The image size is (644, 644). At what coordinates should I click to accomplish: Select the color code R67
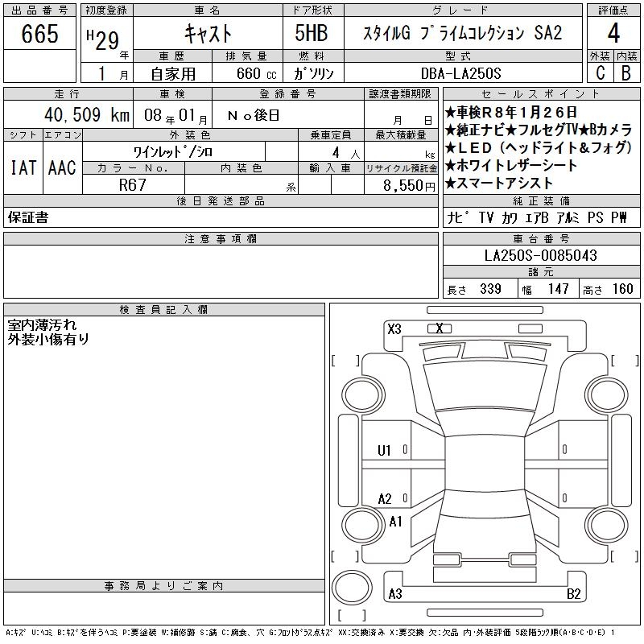point(133,184)
